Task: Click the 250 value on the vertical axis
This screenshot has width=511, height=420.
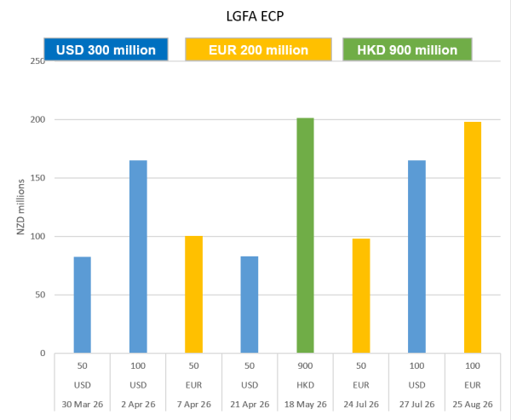Action: click(x=37, y=61)
